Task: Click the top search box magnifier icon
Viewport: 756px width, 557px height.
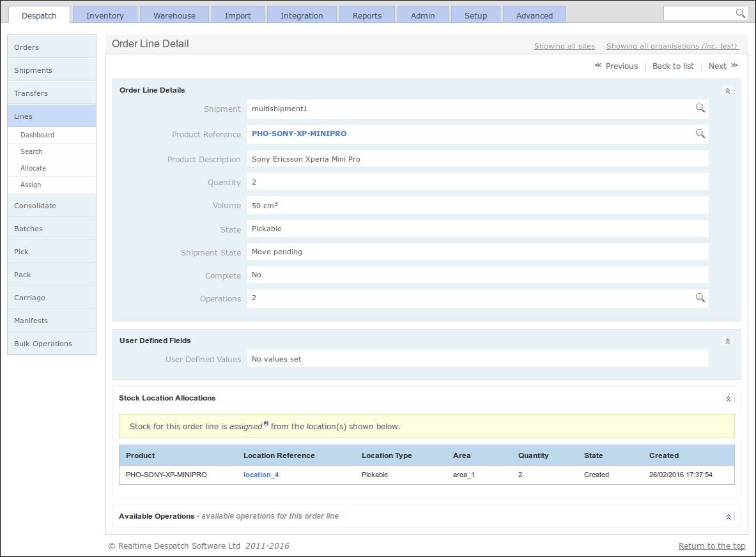Action: click(x=740, y=13)
